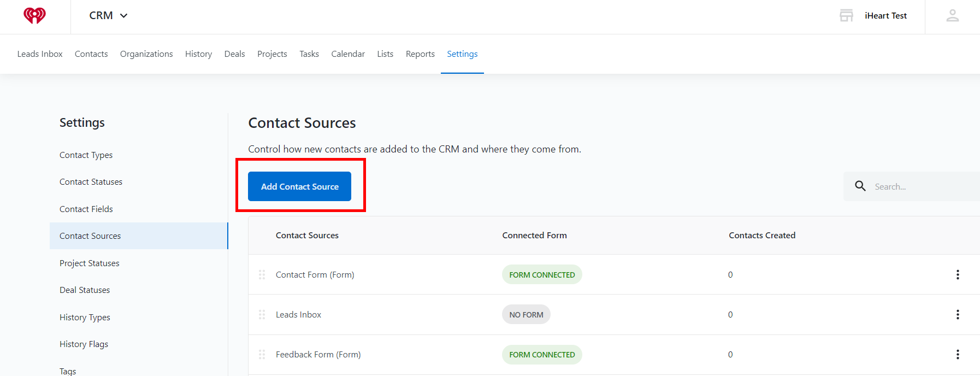The width and height of the screenshot is (980, 376).
Task: Click the Add Contact Source button
Action: point(299,186)
